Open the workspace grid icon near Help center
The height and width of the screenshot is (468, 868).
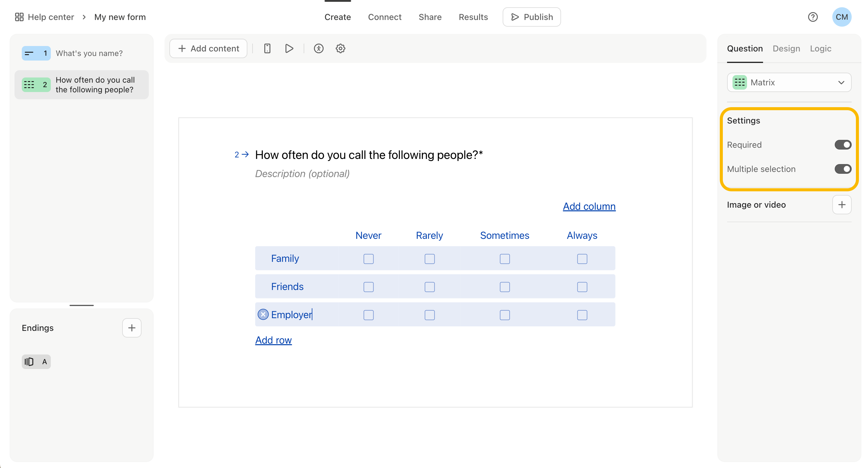(19, 17)
